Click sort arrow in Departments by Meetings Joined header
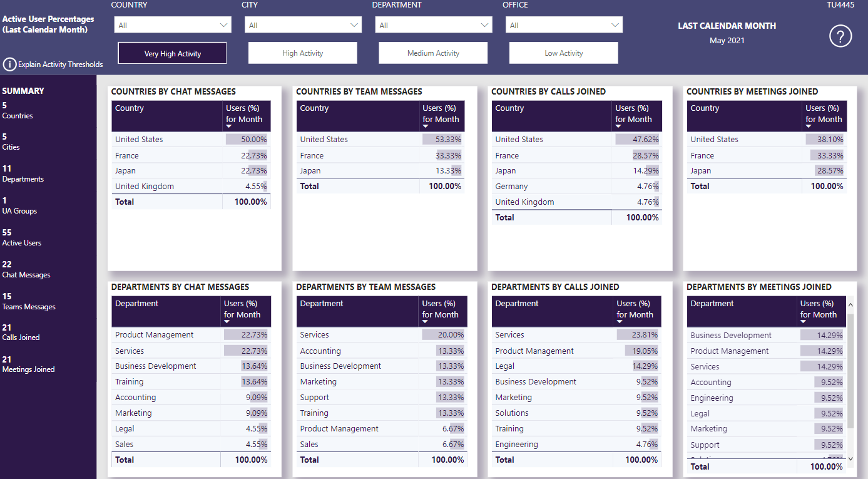Screen dimensions: 868x479 [x=804, y=322]
